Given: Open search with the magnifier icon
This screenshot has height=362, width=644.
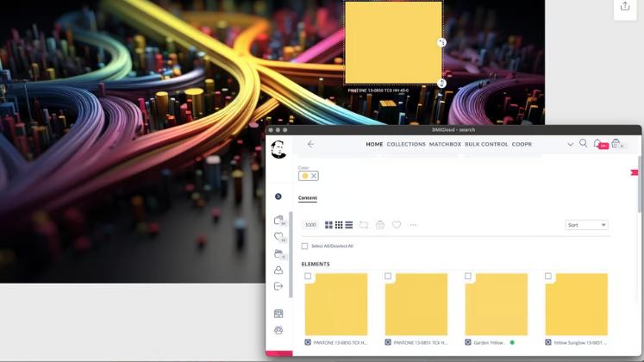Looking at the screenshot, I should pos(584,144).
